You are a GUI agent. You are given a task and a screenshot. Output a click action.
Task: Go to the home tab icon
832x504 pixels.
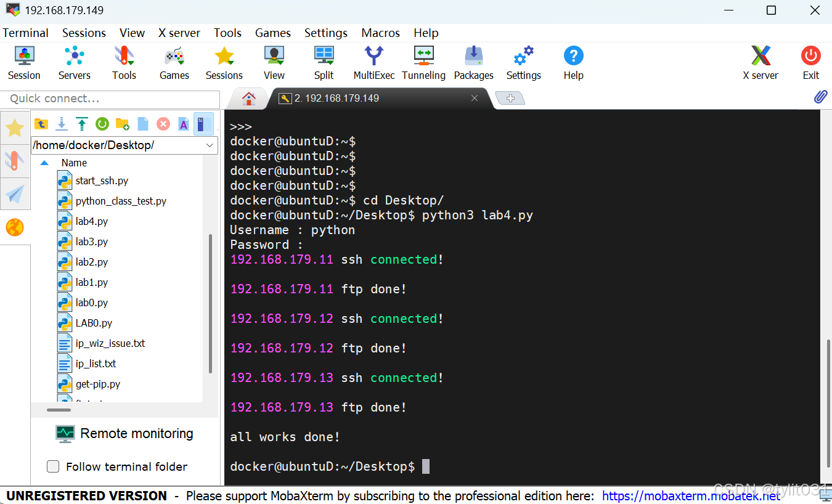click(248, 99)
